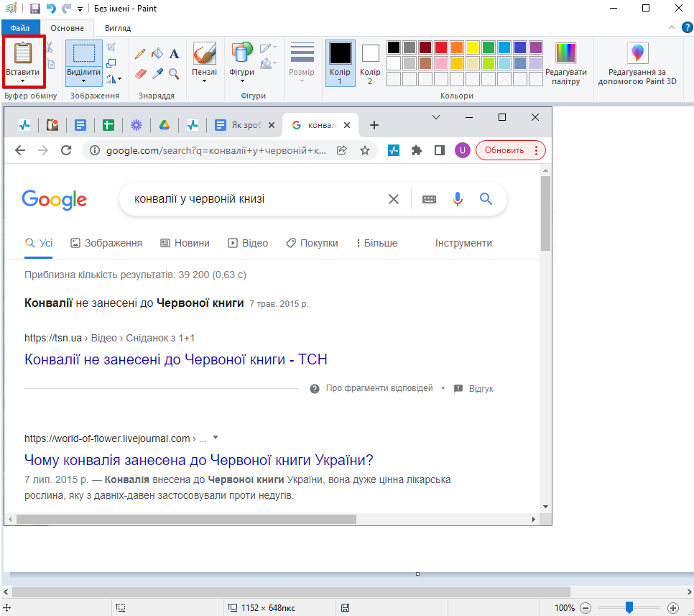Viewport: 694px width, 616px height.
Task: Open link Чому конвалія занесена до Червоної книги України?
Action: [x=199, y=460]
